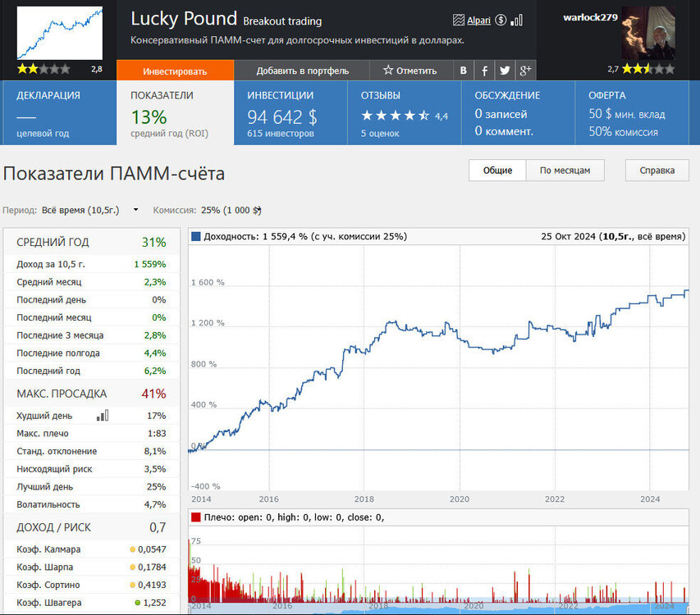Click Добавить в портфель button
This screenshot has height=615, width=700.
302,71
